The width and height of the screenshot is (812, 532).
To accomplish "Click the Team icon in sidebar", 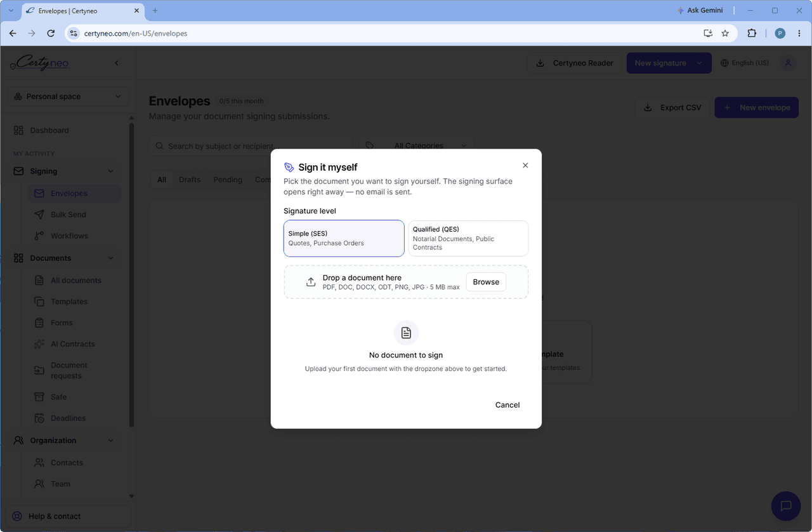I will [x=39, y=484].
